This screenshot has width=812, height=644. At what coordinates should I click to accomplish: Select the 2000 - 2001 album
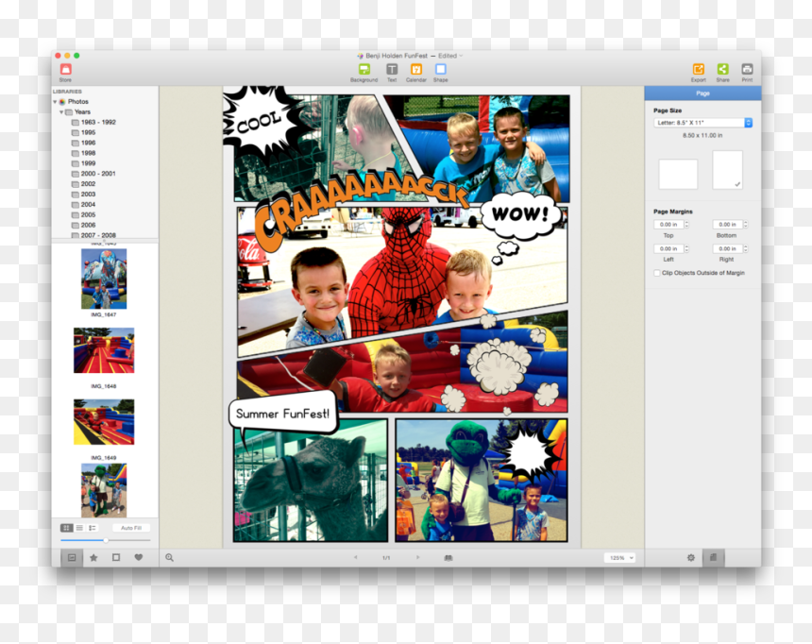(x=93, y=174)
